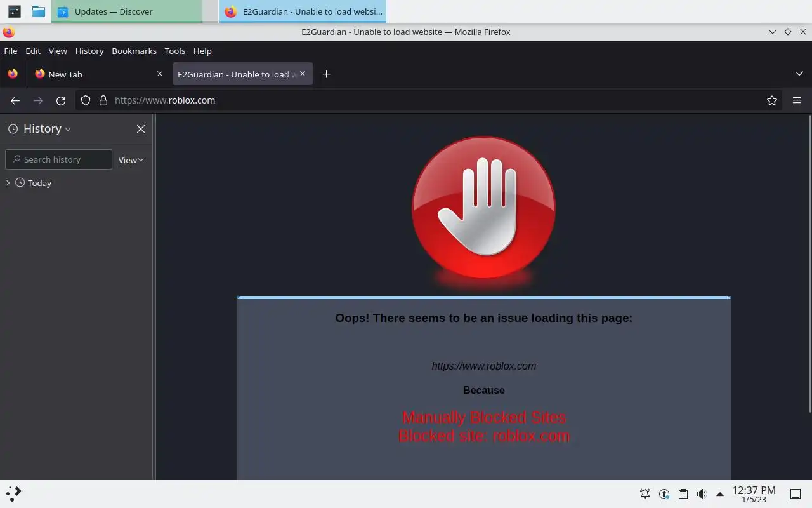Click Manually Blocked Sites red text
812x508 pixels.
point(484,417)
